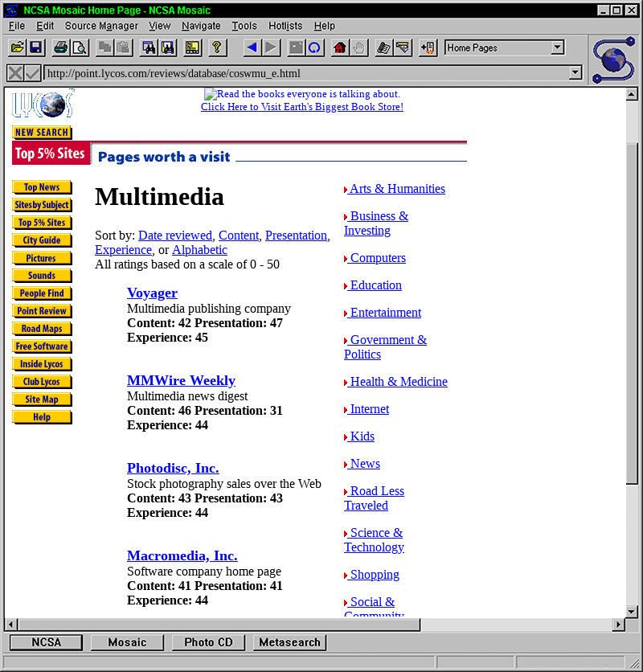Click the yellow People Find sidebar button
643x672 pixels.
tap(43, 293)
